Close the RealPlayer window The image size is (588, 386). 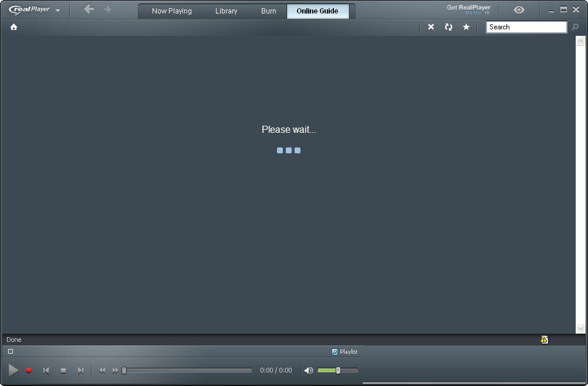(576, 9)
